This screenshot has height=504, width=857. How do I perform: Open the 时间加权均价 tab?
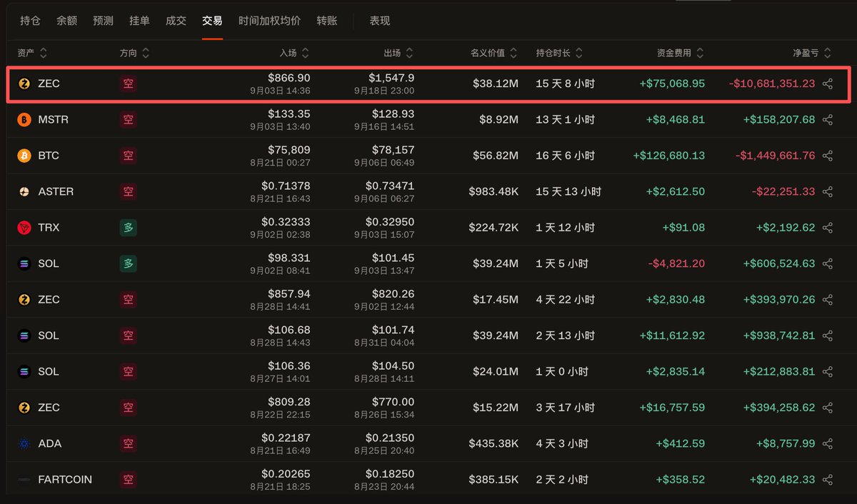[x=269, y=21]
